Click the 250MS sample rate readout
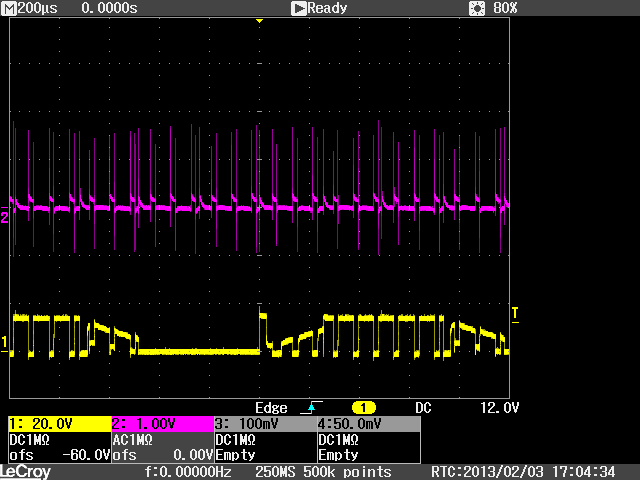The height and width of the screenshot is (480, 640). pos(275,472)
